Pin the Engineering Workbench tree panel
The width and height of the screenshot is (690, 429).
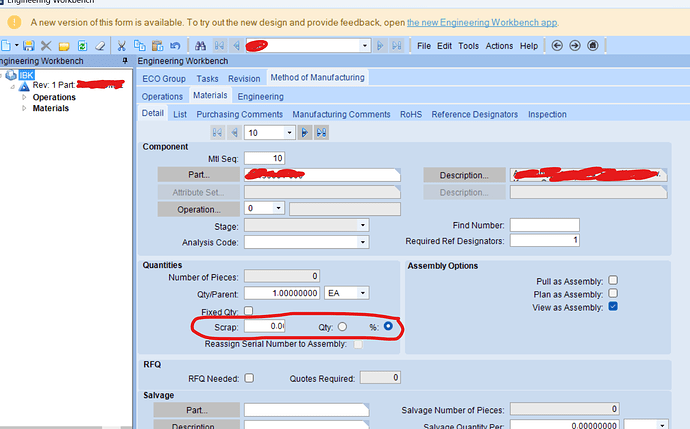(125, 61)
